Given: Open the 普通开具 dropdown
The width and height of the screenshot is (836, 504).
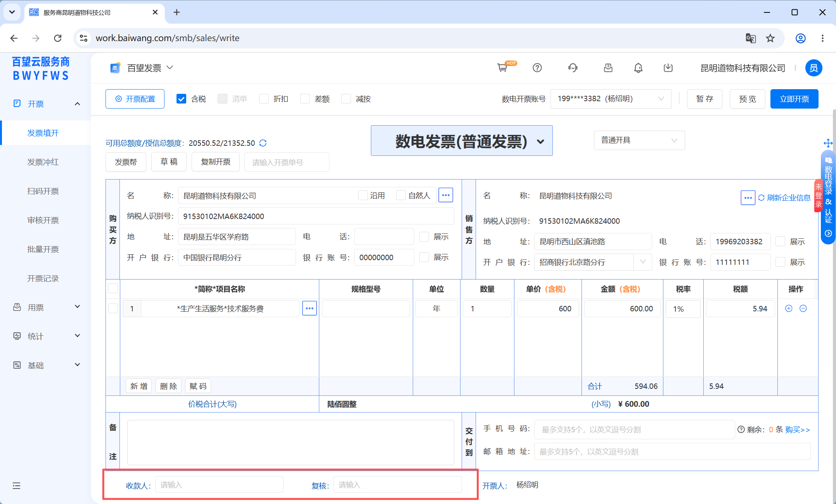Looking at the screenshot, I should tap(639, 140).
